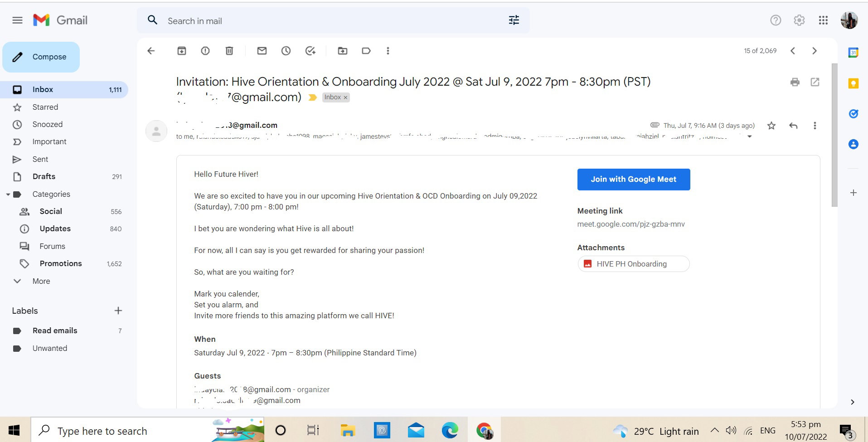Mark the email as unread
Screen dimensions: 868x442
[262, 51]
